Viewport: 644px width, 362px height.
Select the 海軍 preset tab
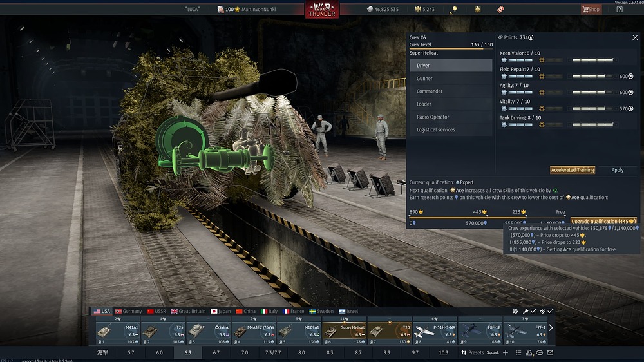tap(102, 352)
